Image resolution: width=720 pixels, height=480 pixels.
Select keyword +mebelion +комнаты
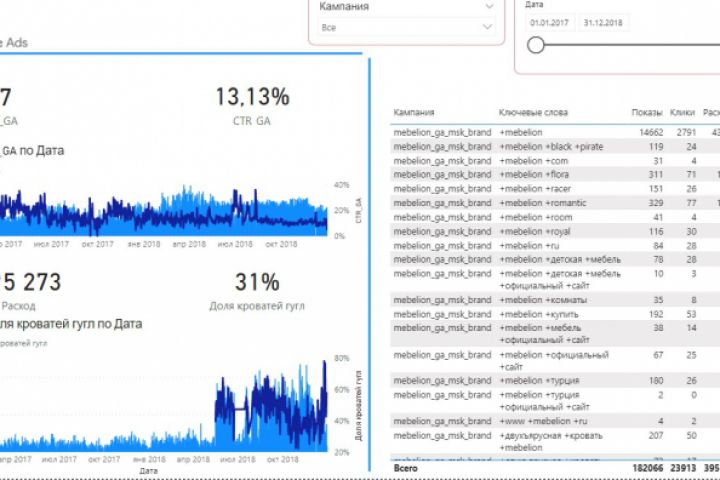[543, 300]
